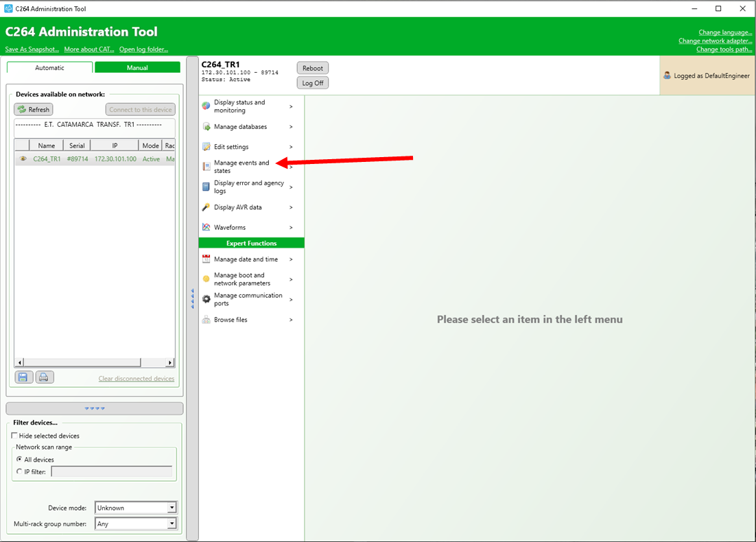Click Clear disconnected devices link
The height and width of the screenshot is (542, 756).
[137, 379]
